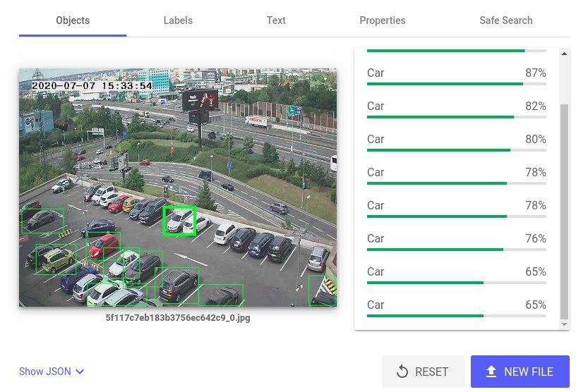Open the Text tab
The width and height of the screenshot is (588, 392).
(x=276, y=20)
